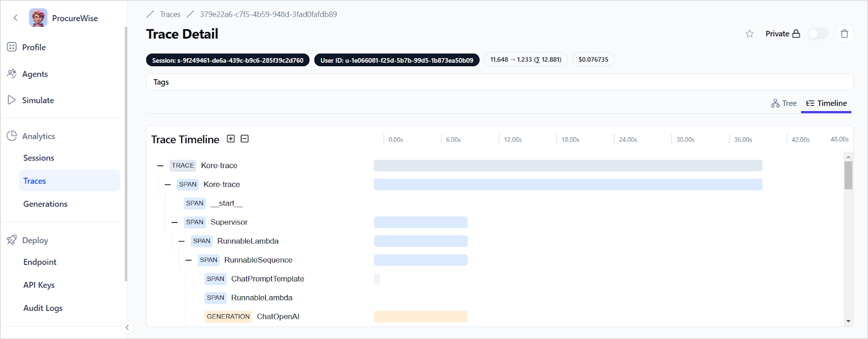Click the expand all plus icon

[231, 139]
